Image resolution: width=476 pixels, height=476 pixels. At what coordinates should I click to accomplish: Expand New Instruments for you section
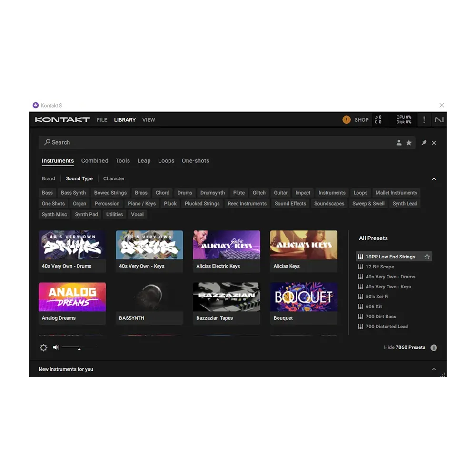(x=434, y=369)
